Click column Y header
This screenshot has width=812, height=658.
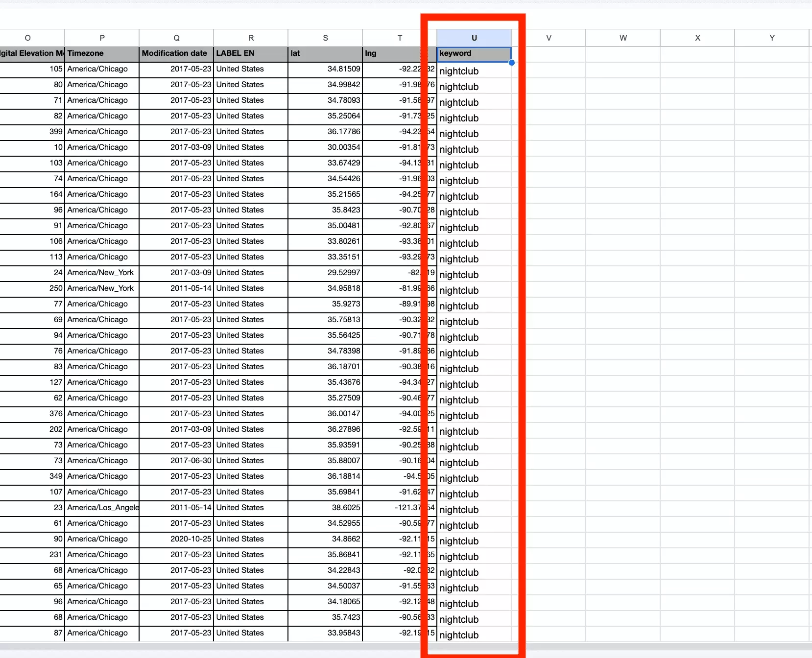click(x=772, y=38)
